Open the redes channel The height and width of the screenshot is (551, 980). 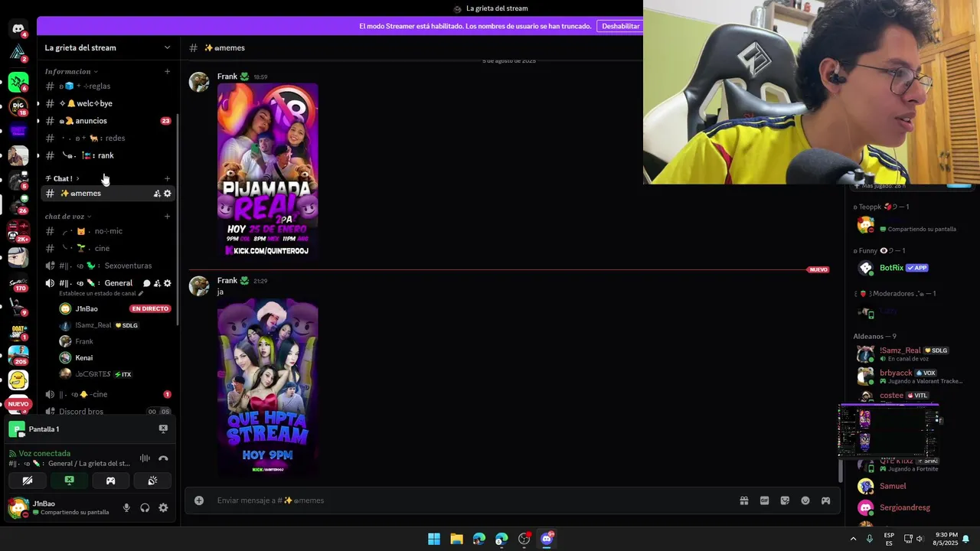(107, 138)
